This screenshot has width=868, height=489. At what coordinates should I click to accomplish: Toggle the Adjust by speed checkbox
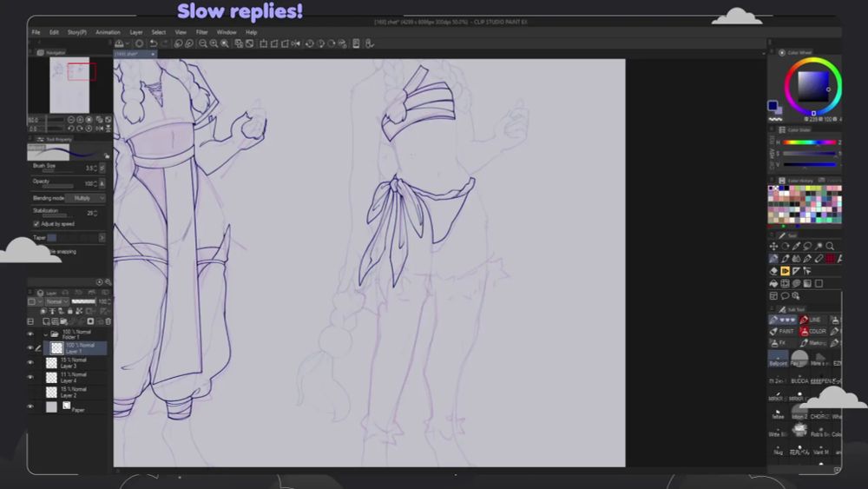pos(36,224)
